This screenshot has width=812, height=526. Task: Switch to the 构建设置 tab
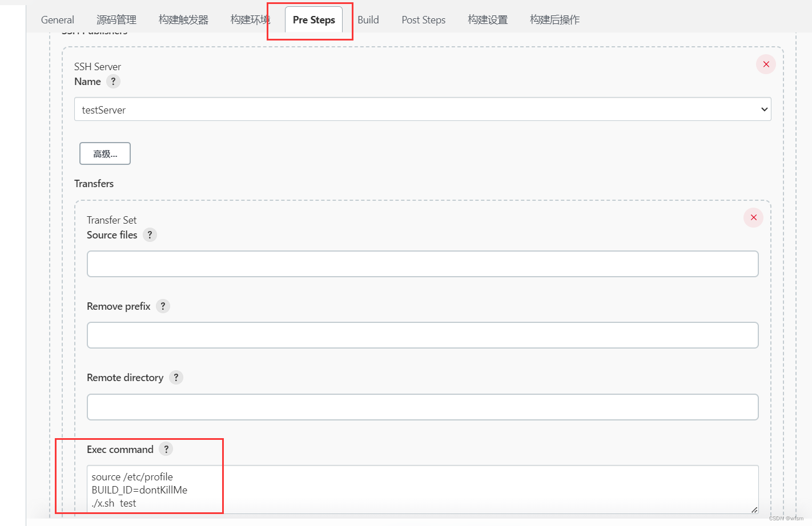point(488,20)
